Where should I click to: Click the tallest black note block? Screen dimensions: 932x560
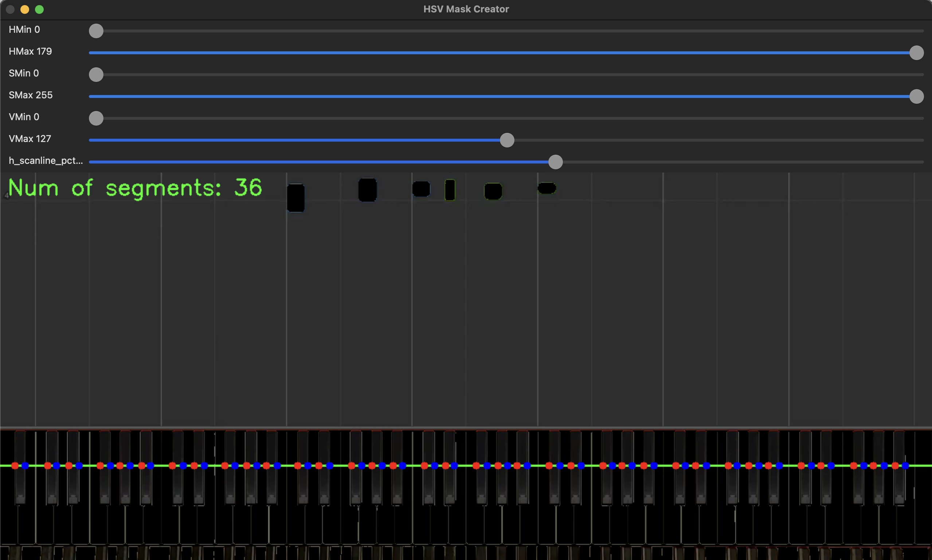[295, 198]
